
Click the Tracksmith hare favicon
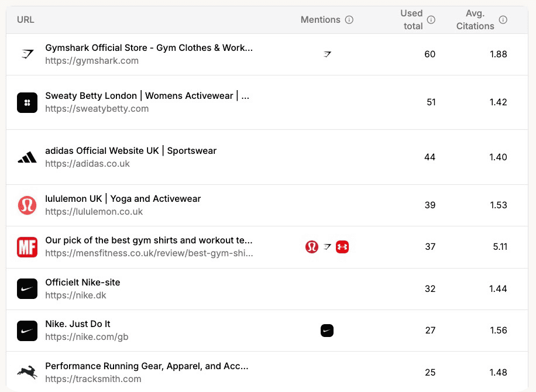coord(28,372)
